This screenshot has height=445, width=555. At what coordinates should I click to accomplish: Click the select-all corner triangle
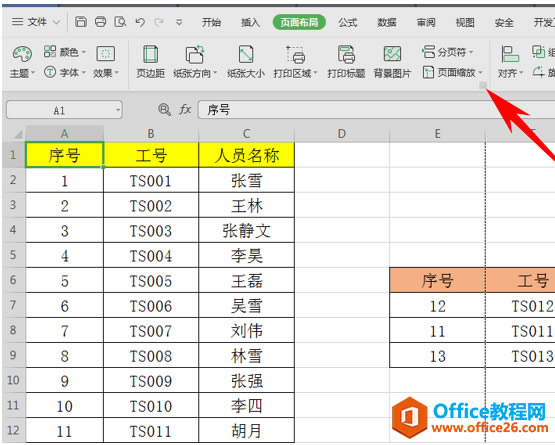click(x=18, y=134)
